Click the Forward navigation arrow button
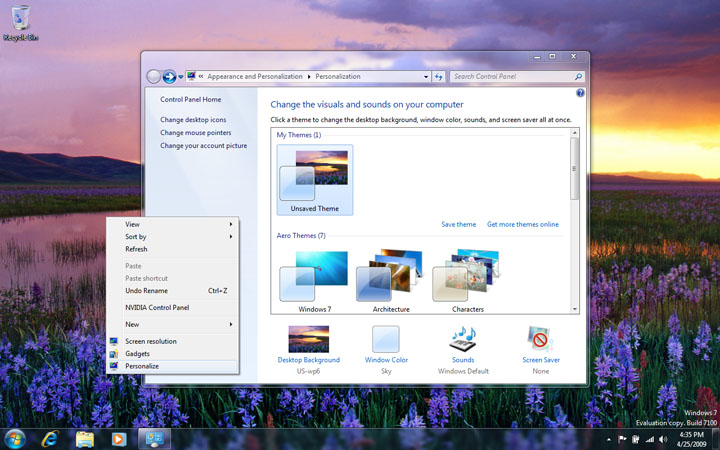720x450 pixels. [169, 77]
